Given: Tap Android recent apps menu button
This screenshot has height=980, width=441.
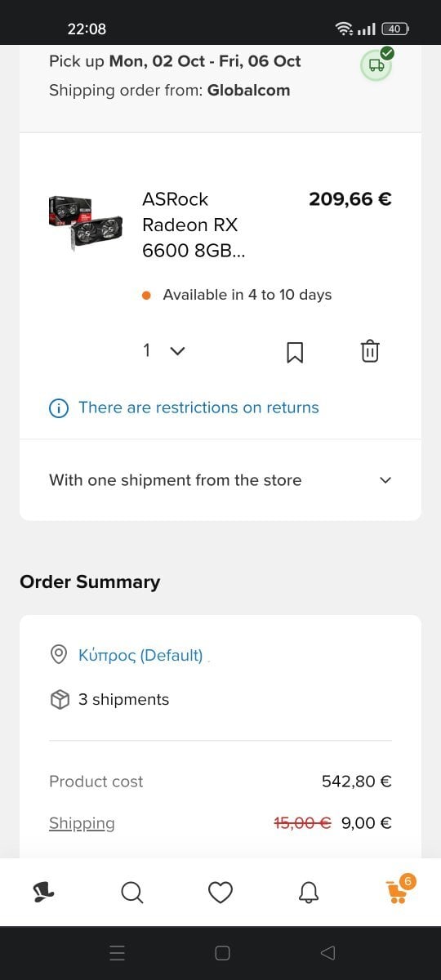Looking at the screenshot, I should (118, 953).
